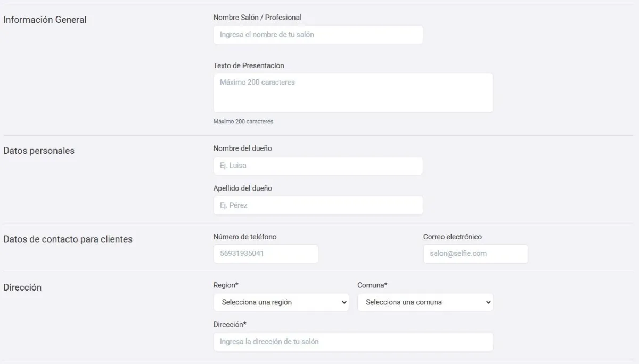Click the Nombre Salón / Profesional label
639x364 pixels.
[257, 18]
